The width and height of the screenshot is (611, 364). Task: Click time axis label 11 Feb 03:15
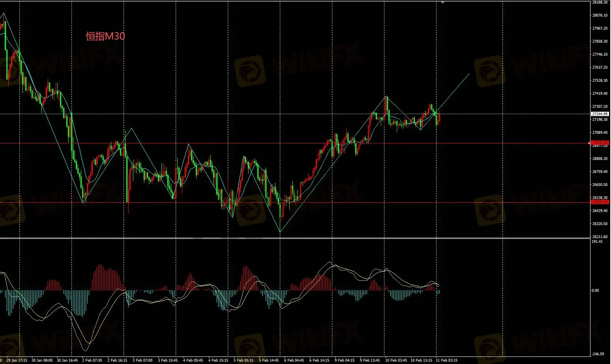[x=446, y=360]
